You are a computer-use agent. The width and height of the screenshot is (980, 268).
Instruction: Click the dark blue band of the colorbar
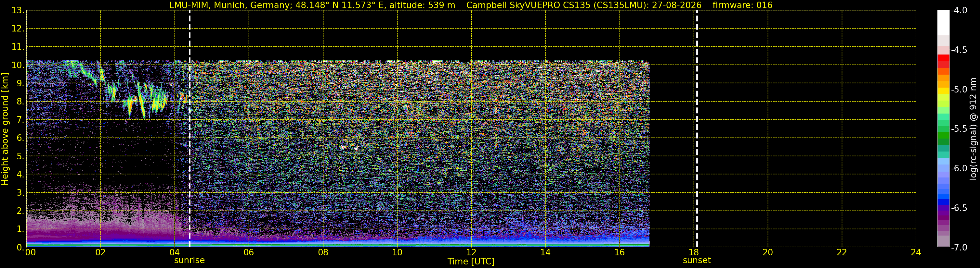tap(944, 202)
